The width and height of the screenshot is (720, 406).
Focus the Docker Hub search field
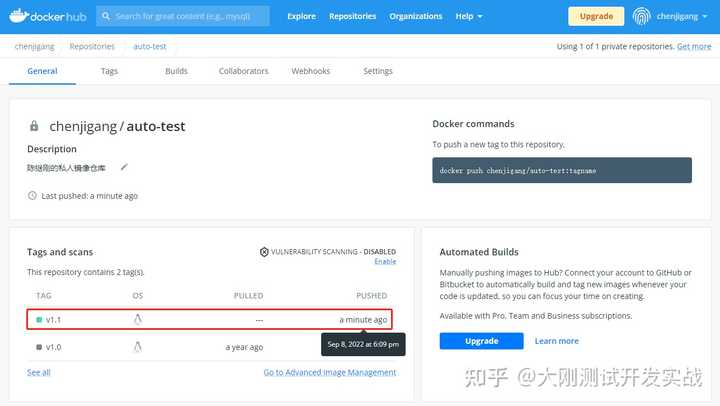click(x=183, y=16)
